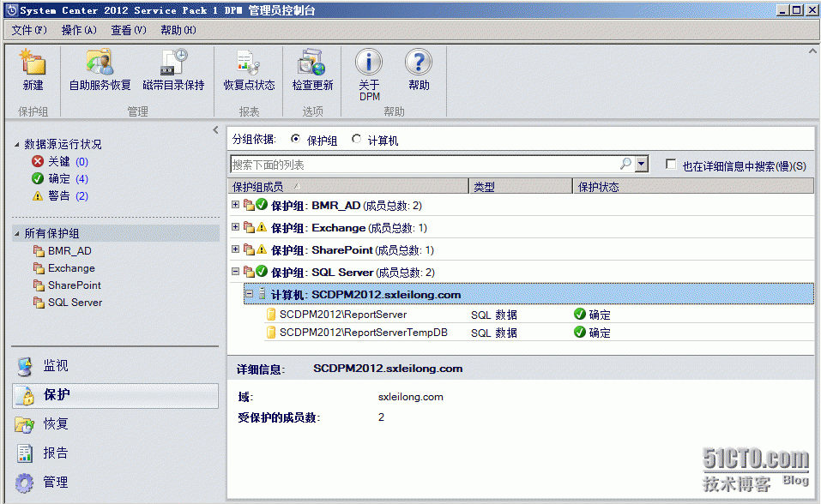The height and width of the screenshot is (504, 821).
Task: Open the 操作(A) menu
Action: [79, 30]
